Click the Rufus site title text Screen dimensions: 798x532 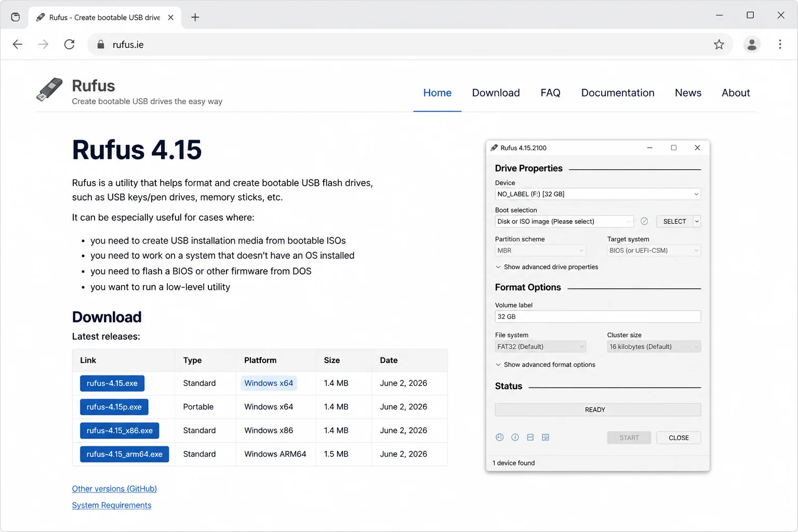94,86
